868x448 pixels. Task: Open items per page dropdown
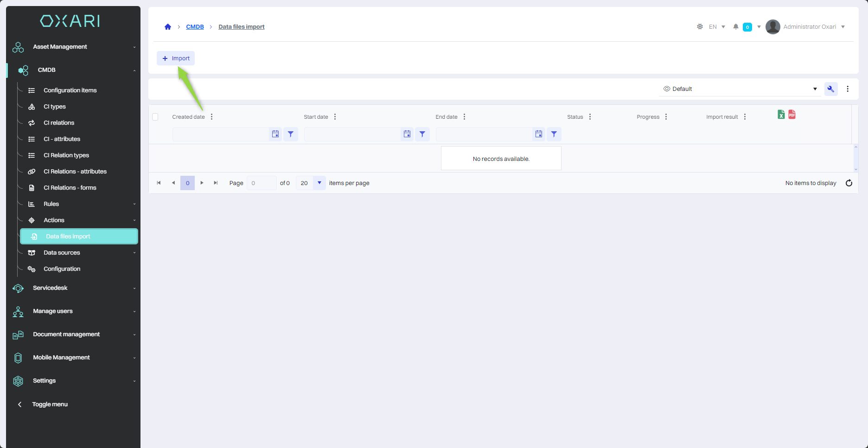pos(319,183)
